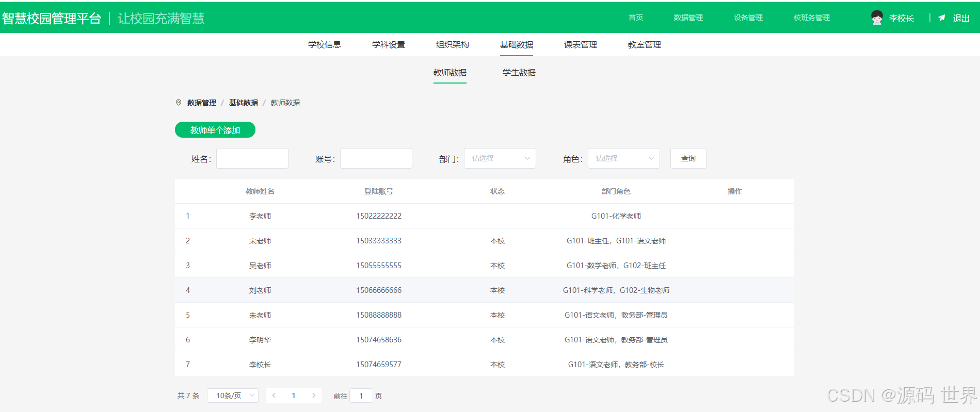The width and height of the screenshot is (980, 412).
Task: Click 基础数据 breadcrumb link
Action: point(244,103)
